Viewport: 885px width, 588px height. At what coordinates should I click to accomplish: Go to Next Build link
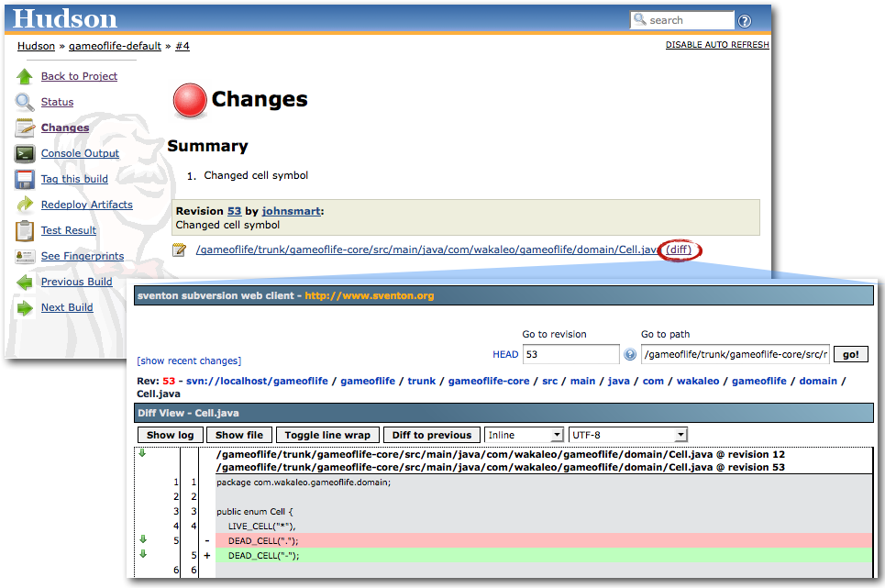click(67, 307)
